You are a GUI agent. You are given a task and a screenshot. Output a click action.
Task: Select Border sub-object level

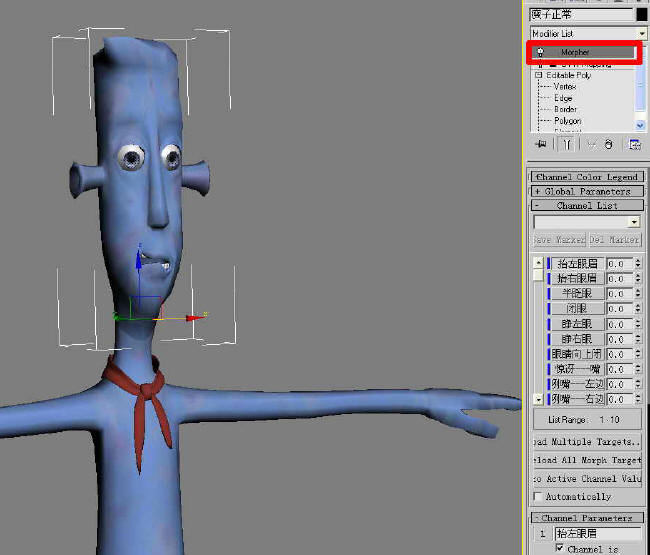[565, 109]
